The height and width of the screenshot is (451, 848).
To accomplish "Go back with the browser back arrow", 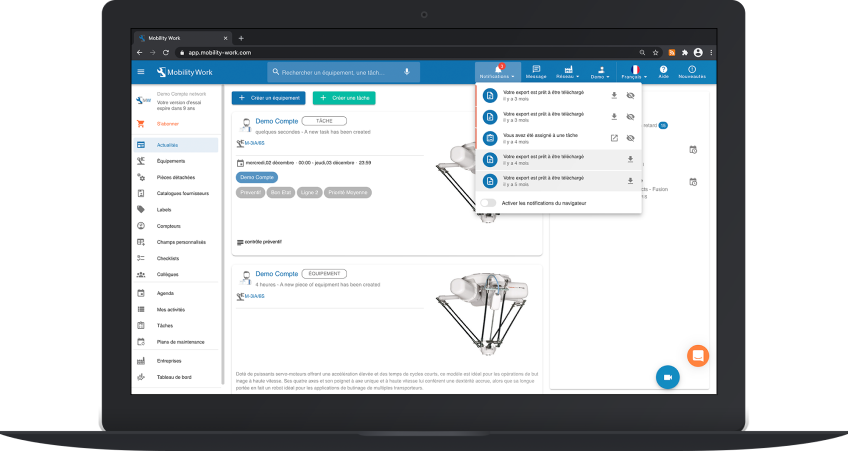I will (x=140, y=52).
